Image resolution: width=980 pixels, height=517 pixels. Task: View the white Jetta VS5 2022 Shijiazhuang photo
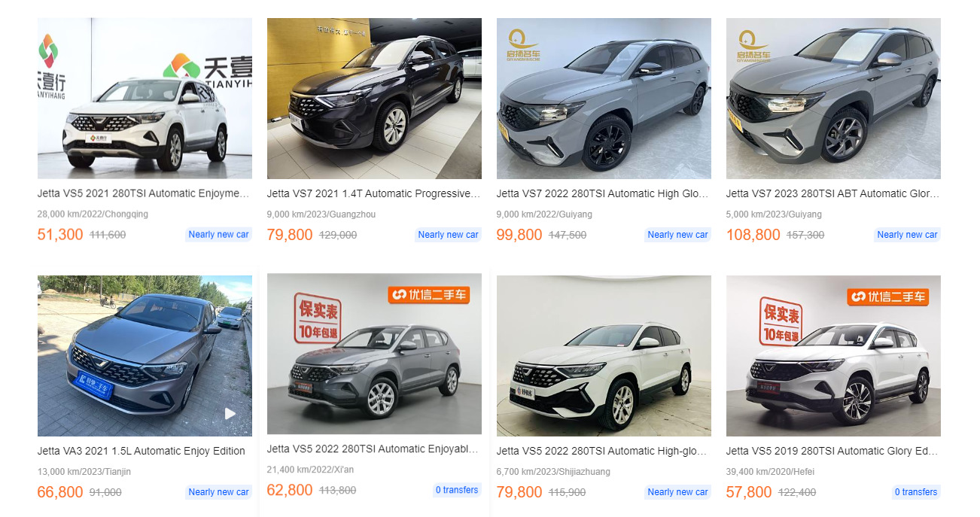(x=604, y=355)
